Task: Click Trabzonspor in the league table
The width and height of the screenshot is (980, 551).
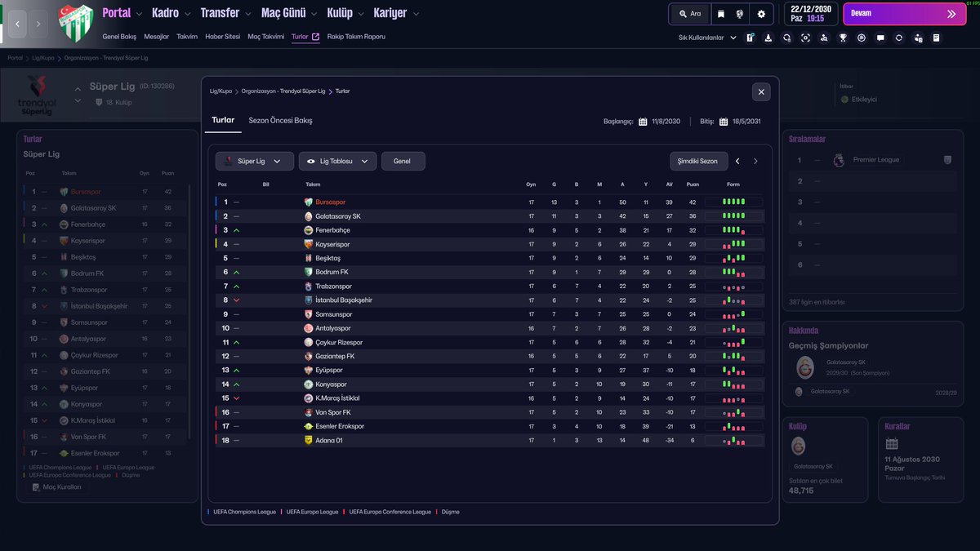Action: coord(333,287)
